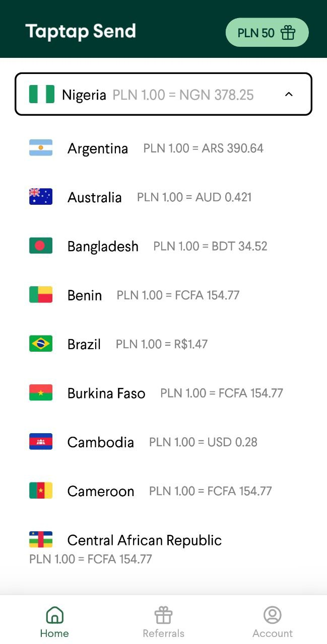Click the Cambodia flag icon

pyautogui.click(x=41, y=442)
